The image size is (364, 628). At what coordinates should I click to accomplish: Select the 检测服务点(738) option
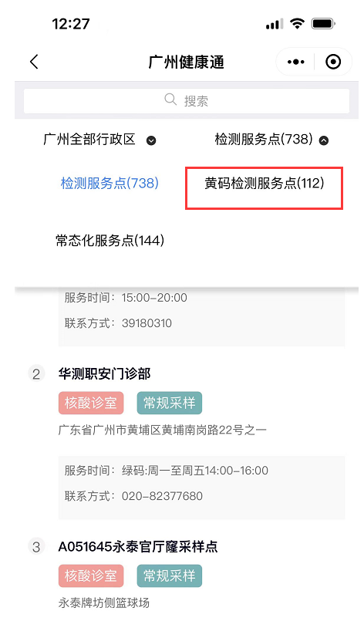[110, 184]
